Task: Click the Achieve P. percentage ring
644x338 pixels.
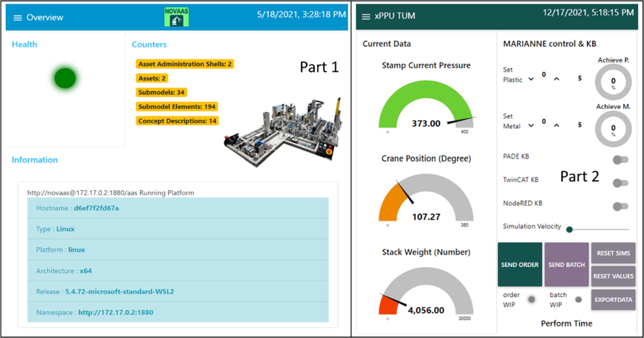Action: [x=613, y=82]
